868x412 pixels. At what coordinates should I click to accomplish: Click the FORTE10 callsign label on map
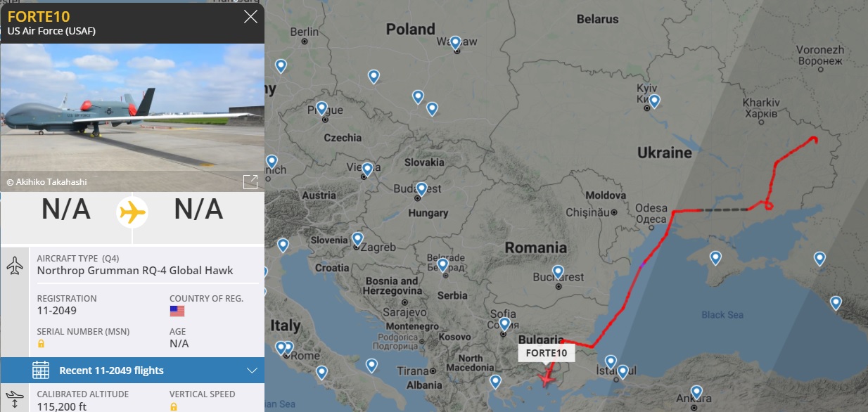pyautogui.click(x=547, y=353)
